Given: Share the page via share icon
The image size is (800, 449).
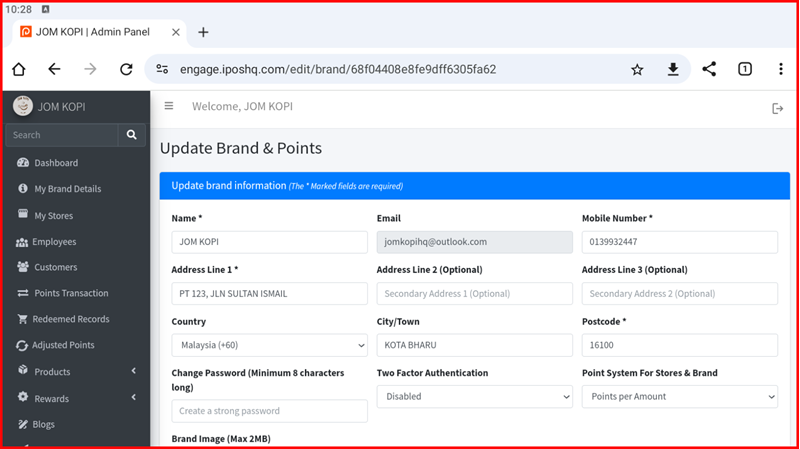Looking at the screenshot, I should pyautogui.click(x=709, y=69).
